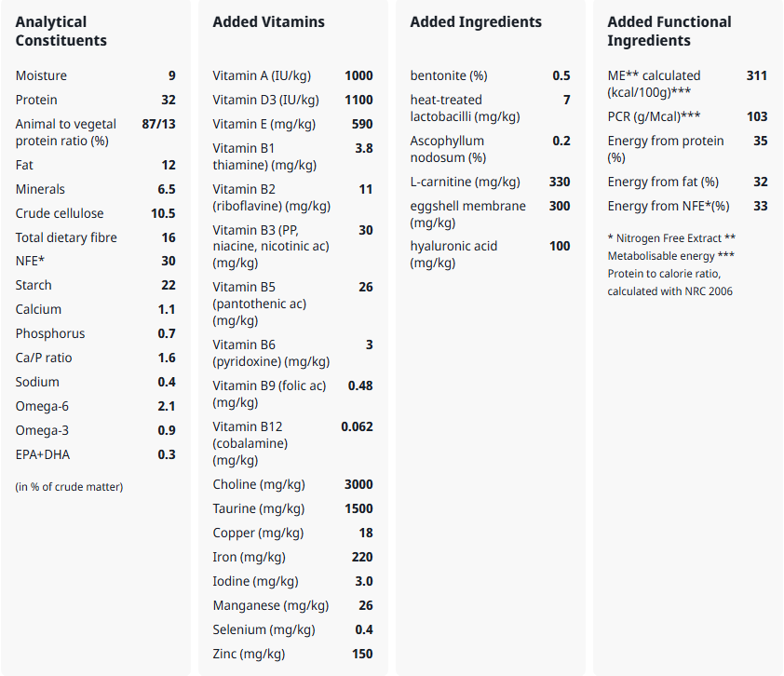Click the Vitamin D3 (IU/kg) label
This screenshot has width=784, height=676.
265,100
